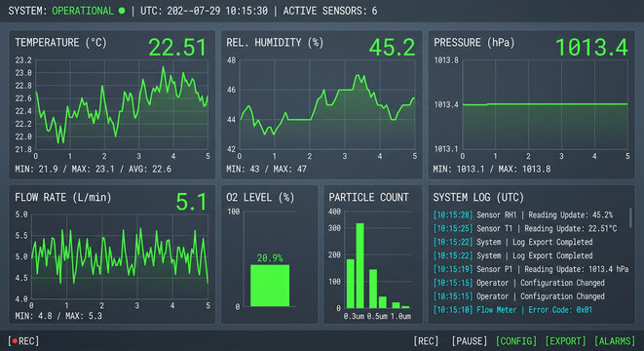Select log entry Sensor RH1 Reading Update 45.2%
Viewport: 644px width, 351px height.
coord(523,214)
